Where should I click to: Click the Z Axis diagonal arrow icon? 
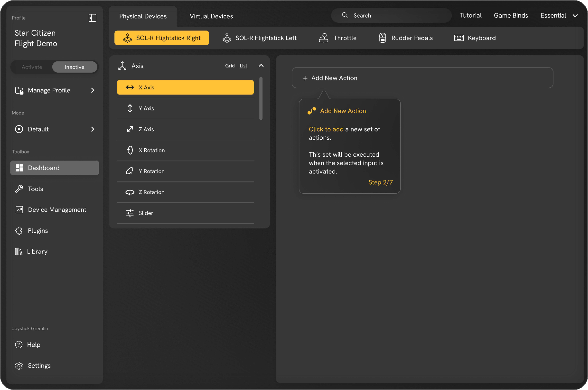click(130, 129)
